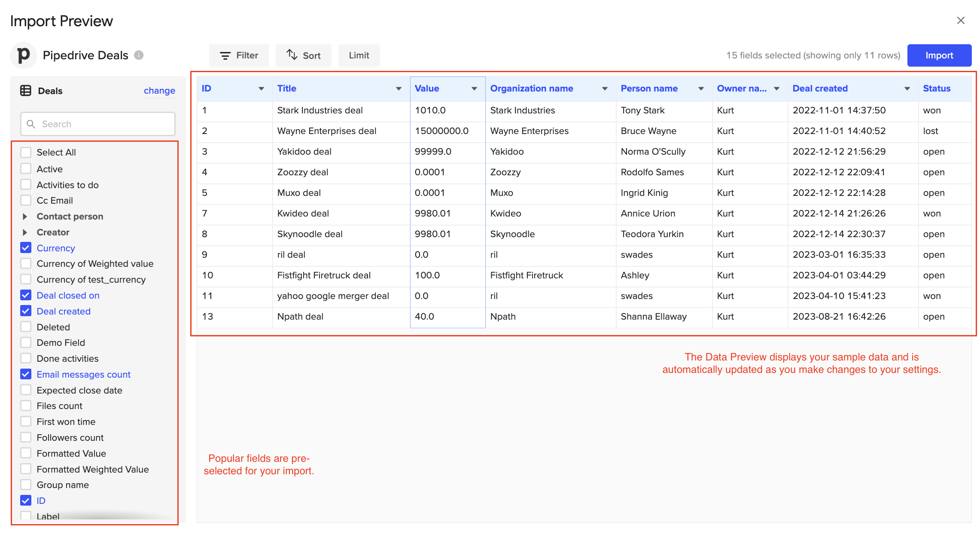Click the Filter lines icon

click(x=225, y=55)
